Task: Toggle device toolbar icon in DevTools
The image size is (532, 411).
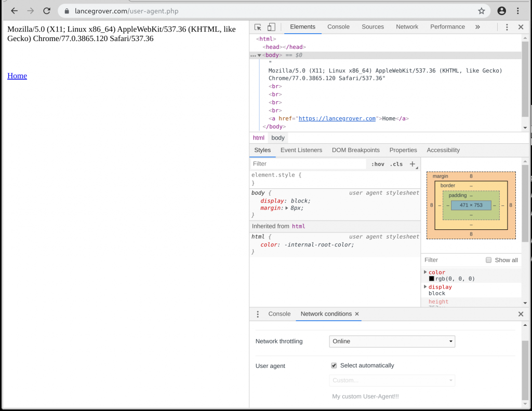Action: pyautogui.click(x=271, y=27)
